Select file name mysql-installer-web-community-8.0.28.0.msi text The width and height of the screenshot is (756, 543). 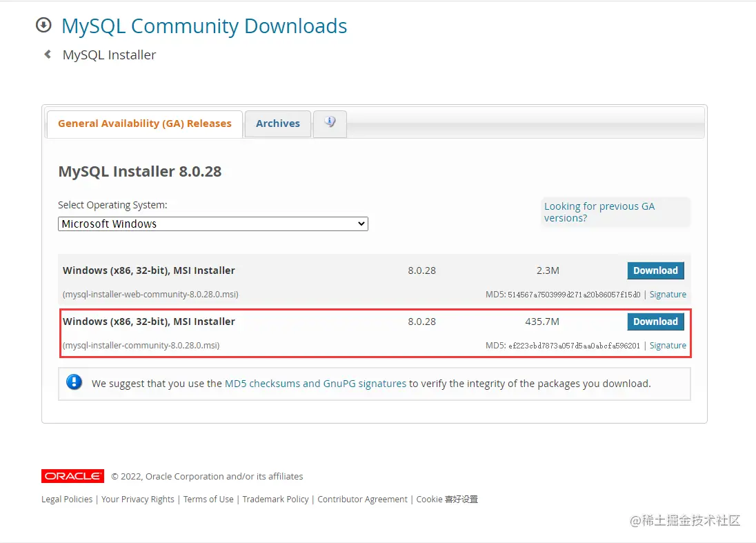tap(150, 294)
